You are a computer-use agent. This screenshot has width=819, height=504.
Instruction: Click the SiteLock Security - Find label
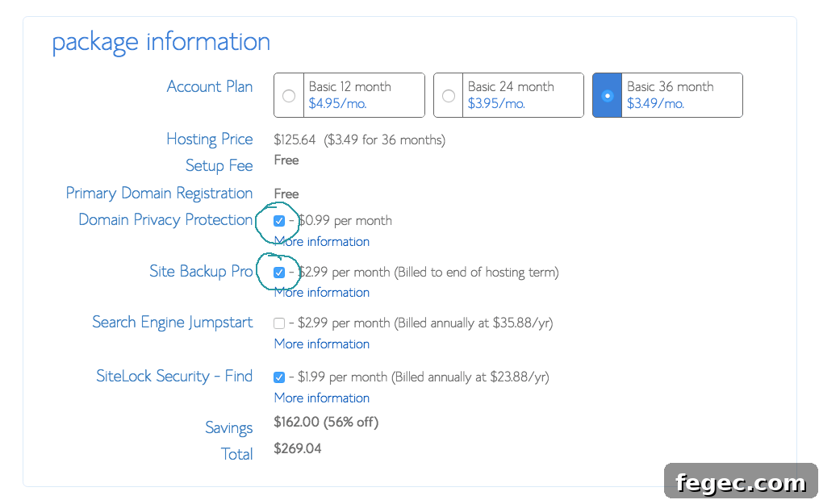coord(174,376)
